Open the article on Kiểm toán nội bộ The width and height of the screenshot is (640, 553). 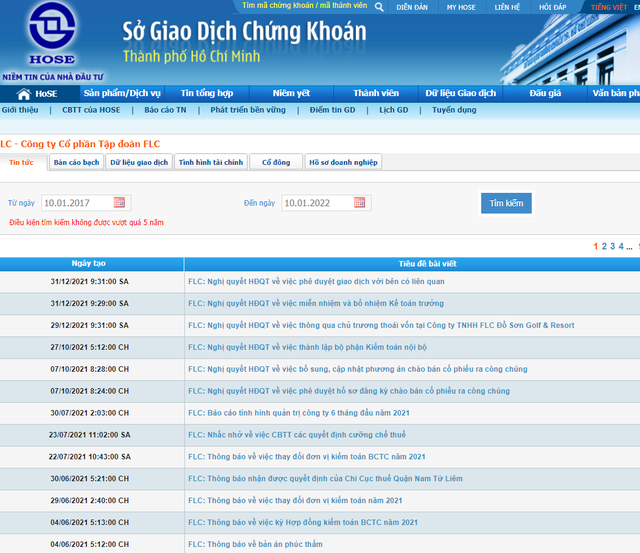pyautogui.click(x=307, y=347)
